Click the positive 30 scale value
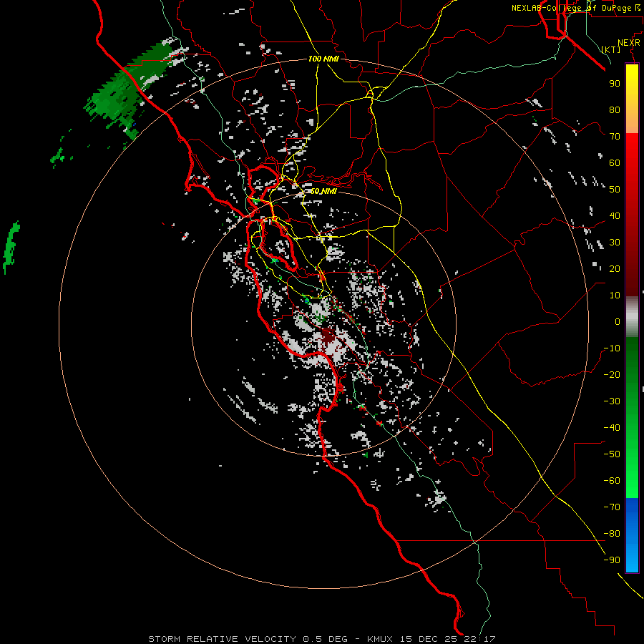This screenshot has height=644, width=644. coord(615,243)
